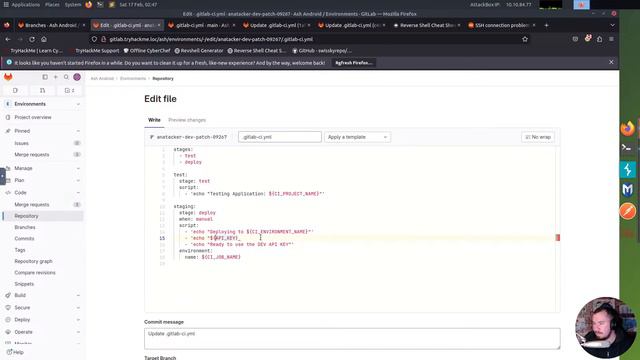This screenshot has width=640, height=360.
Task: Open the Firefox hamburger application menu
Action: pos(611,39)
